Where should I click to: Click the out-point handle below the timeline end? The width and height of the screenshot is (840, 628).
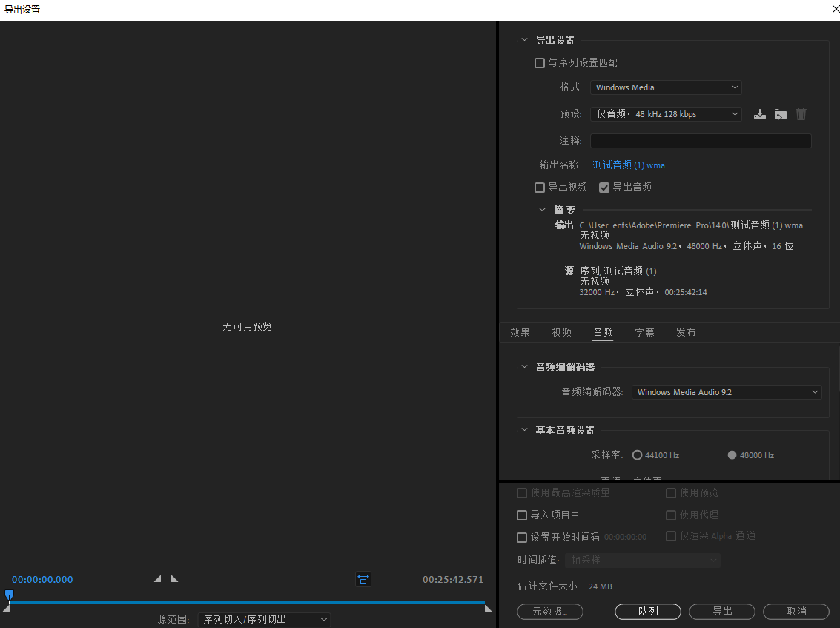[488, 608]
